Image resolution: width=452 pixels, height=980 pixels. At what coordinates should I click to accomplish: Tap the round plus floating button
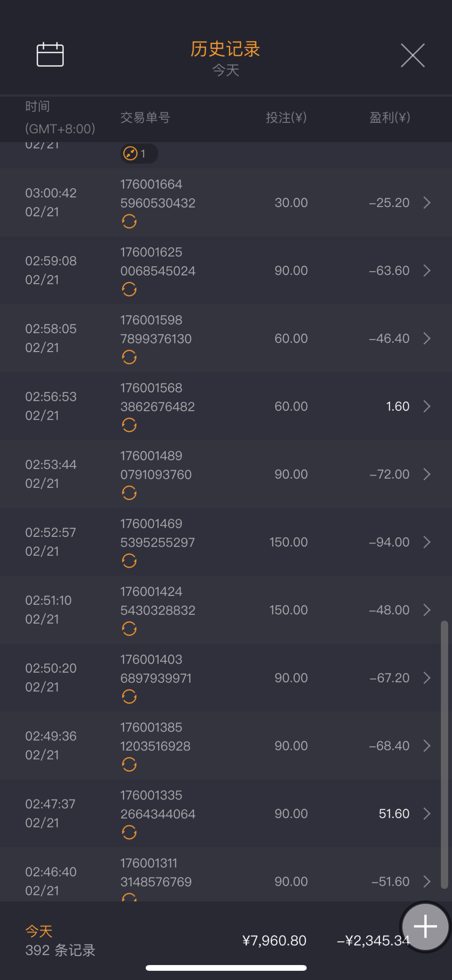click(x=425, y=926)
